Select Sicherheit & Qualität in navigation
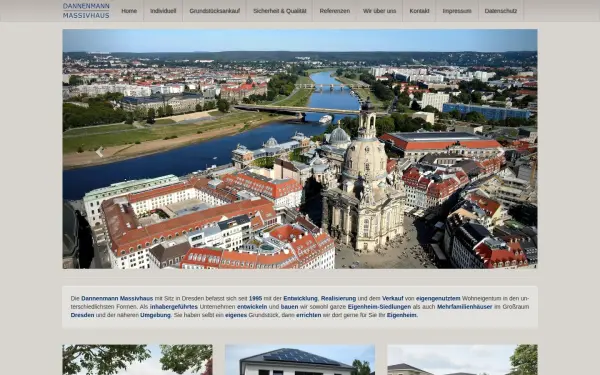This screenshot has width=600, height=375. point(280,11)
